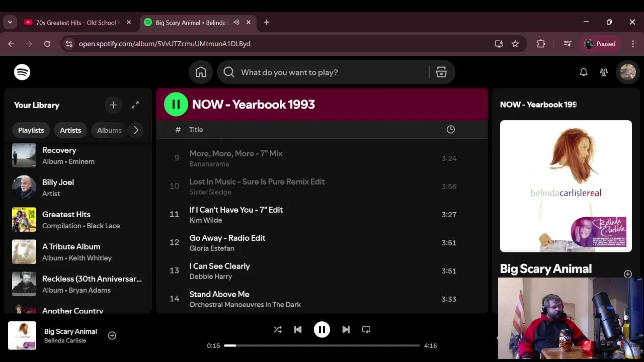Install Spotify app from address bar icon
Image resolution: width=644 pixels, height=362 pixels.
coord(499,44)
